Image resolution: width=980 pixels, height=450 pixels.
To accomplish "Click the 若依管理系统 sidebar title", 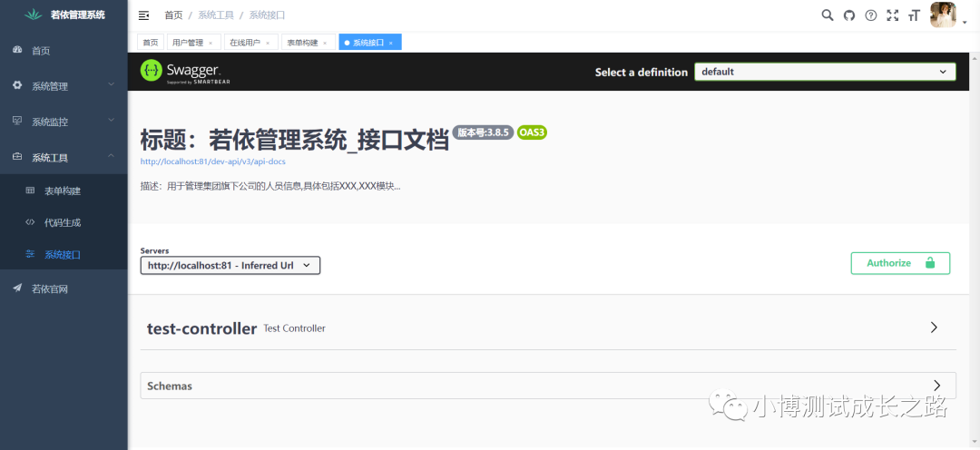I will pos(78,15).
